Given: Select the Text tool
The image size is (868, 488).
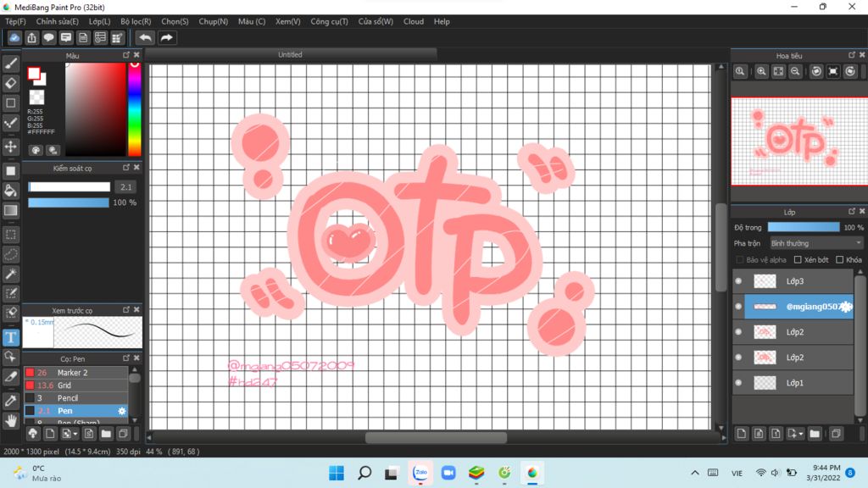Looking at the screenshot, I should 10,337.
